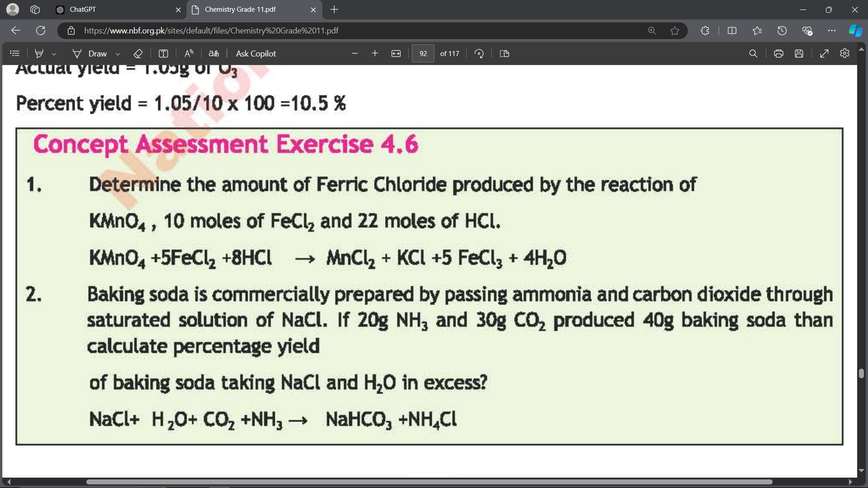
Task: Click the 'of 117' page count text
Action: coord(449,53)
